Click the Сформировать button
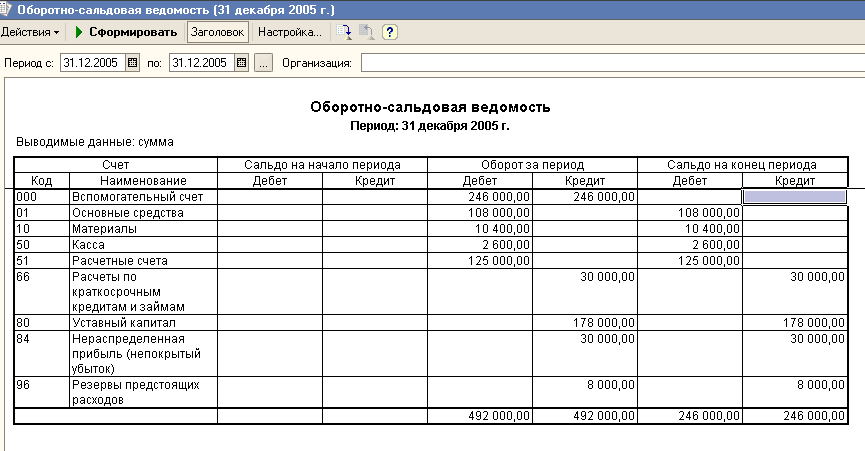This screenshot has height=451, width=865. 126,32
